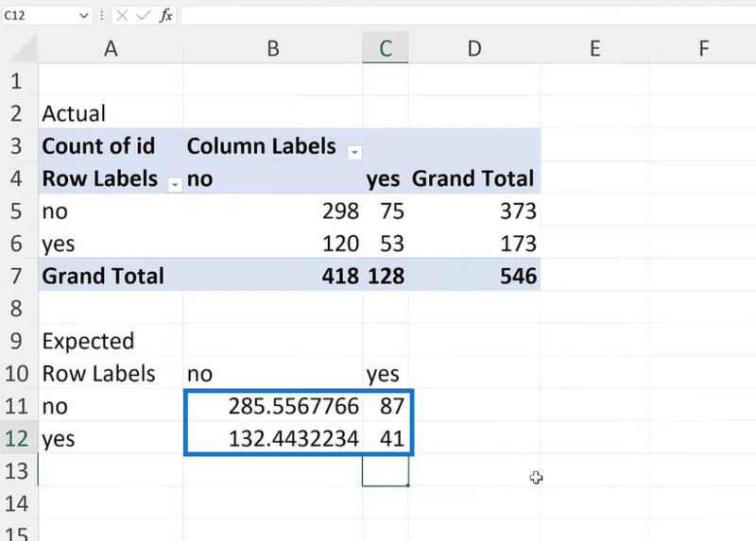Select column B header

tap(273, 48)
